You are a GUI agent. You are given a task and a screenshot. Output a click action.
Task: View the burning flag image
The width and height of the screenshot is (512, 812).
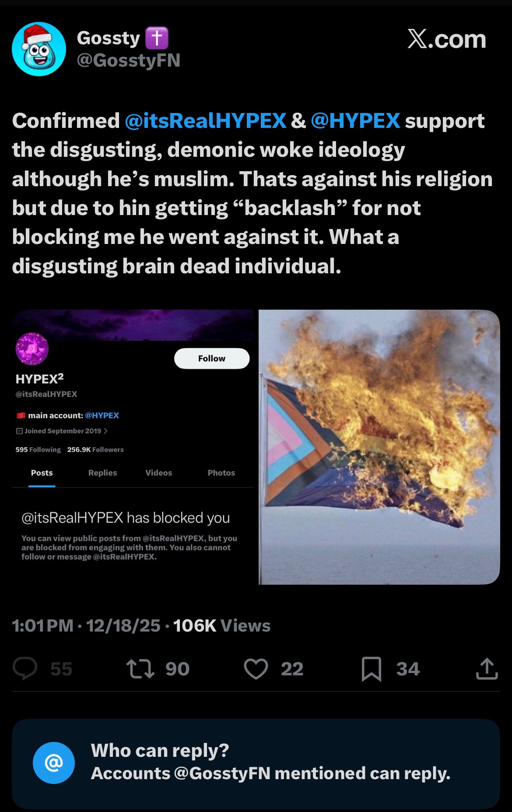[x=379, y=447]
